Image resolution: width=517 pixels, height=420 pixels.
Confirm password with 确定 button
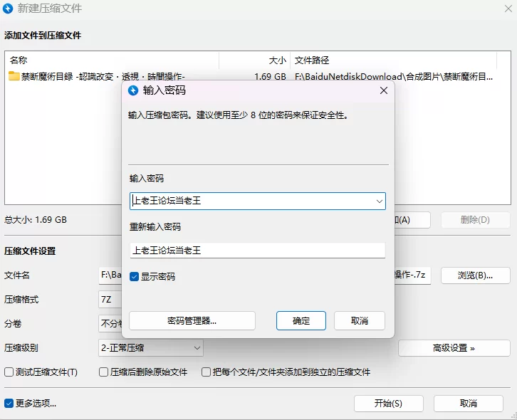[x=301, y=321]
